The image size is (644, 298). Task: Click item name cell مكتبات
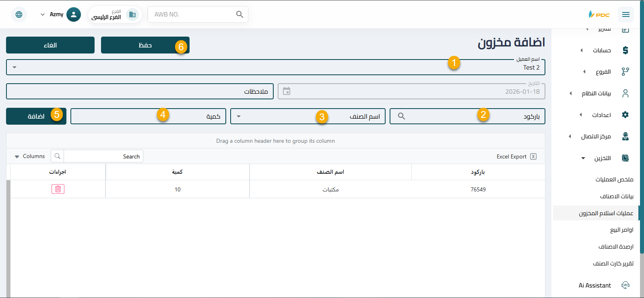(330, 189)
